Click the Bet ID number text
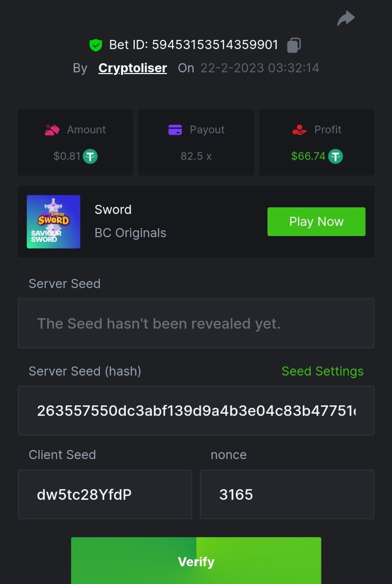 (x=215, y=45)
